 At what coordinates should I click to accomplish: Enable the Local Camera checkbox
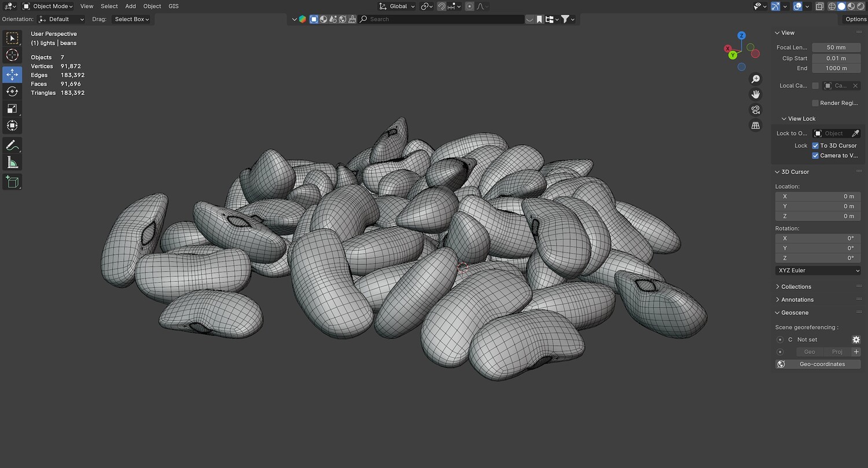point(815,86)
